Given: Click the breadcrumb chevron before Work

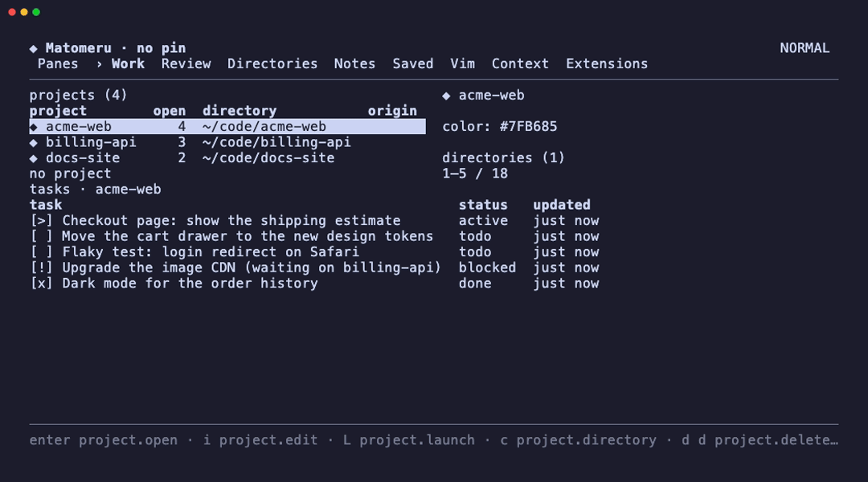Looking at the screenshot, I should point(99,64).
